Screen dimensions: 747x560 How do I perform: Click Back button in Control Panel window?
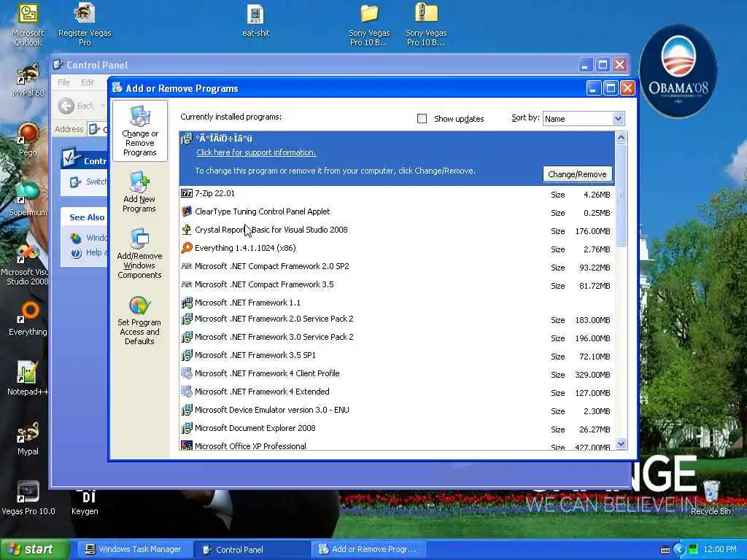click(76, 106)
